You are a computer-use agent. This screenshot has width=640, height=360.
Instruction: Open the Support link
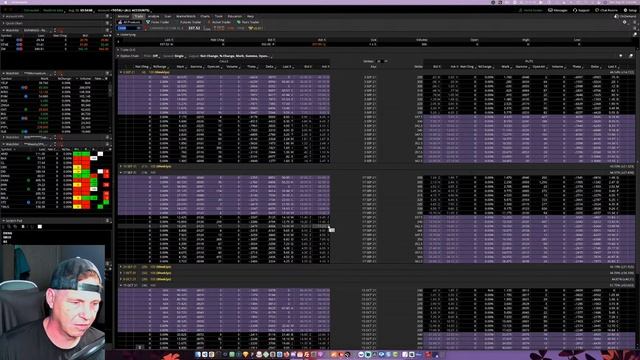[x=582, y=10]
